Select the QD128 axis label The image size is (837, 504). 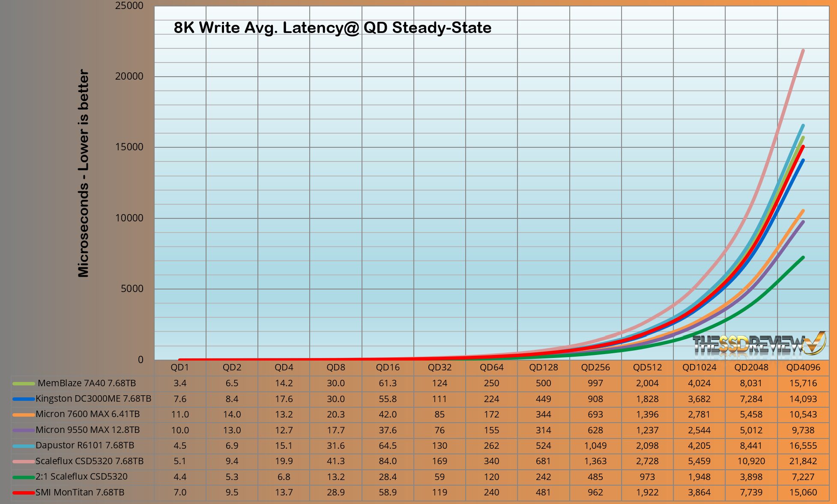click(543, 367)
